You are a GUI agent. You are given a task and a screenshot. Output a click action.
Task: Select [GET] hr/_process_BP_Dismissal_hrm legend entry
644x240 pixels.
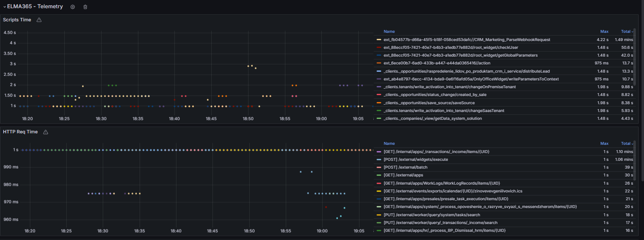(x=445, y=231)
